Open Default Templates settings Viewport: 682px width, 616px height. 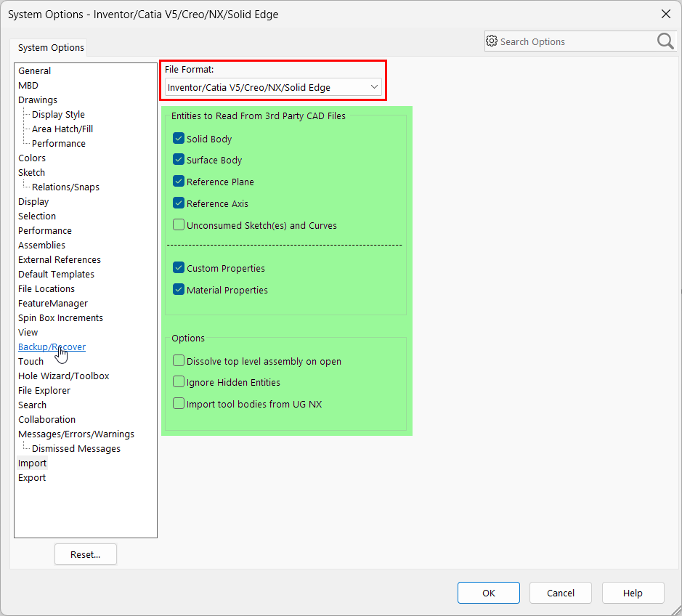point(56,274)
